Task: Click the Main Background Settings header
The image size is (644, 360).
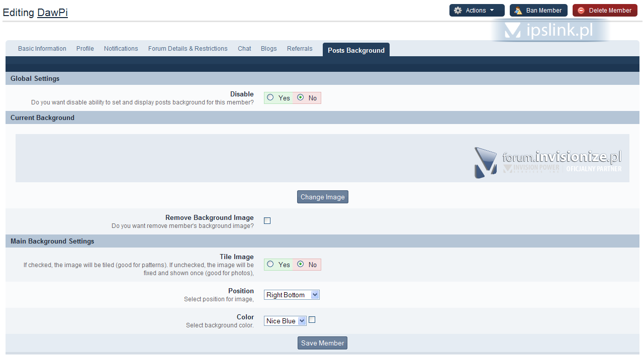Action: 322,241
